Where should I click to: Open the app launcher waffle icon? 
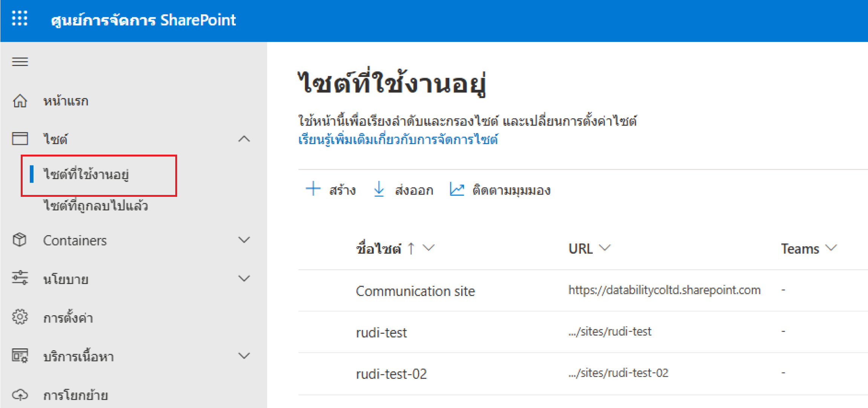[x=20, y=18]
